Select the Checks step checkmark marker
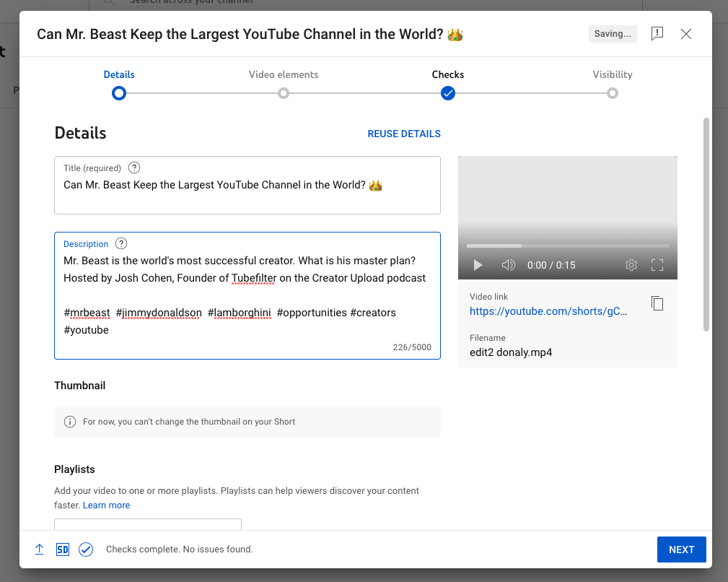 coord(447,93)
